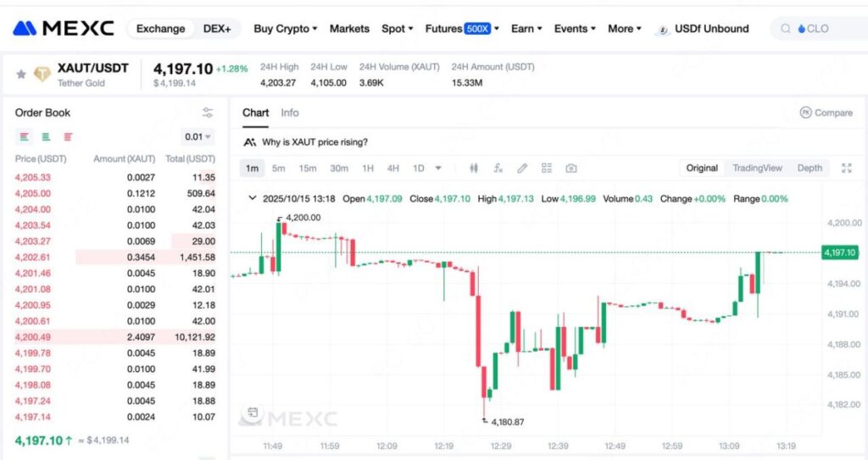This screenshot has height=460, width=868.
Task: Take a chart snapshot with camera icon
Action: (x=571, y=168)
